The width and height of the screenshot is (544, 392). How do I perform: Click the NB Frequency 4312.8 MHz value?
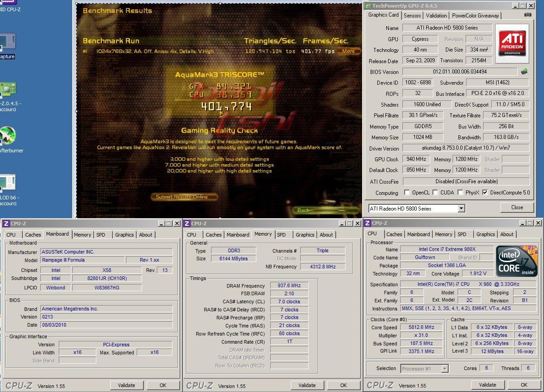(323, 267)
